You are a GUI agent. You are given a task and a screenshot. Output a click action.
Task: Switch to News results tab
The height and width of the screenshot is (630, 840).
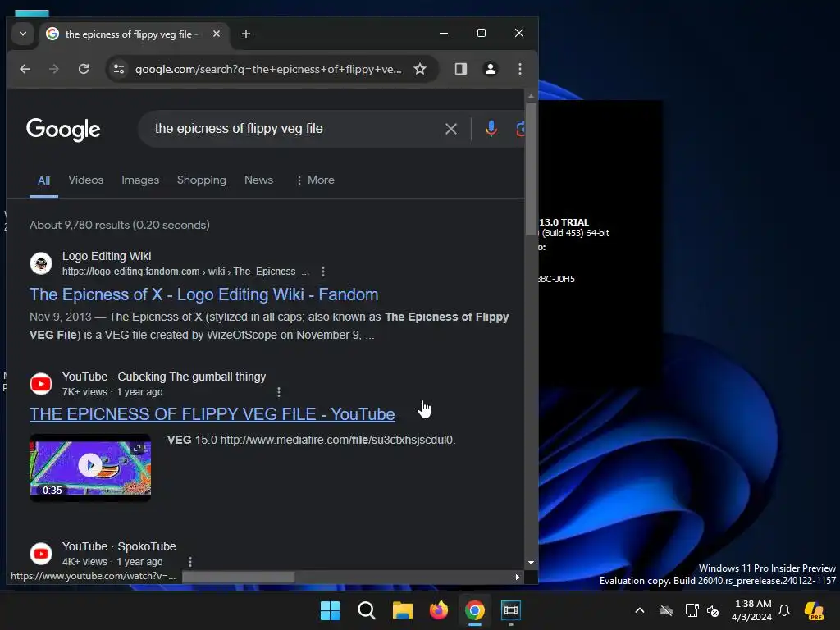(258, 180)
